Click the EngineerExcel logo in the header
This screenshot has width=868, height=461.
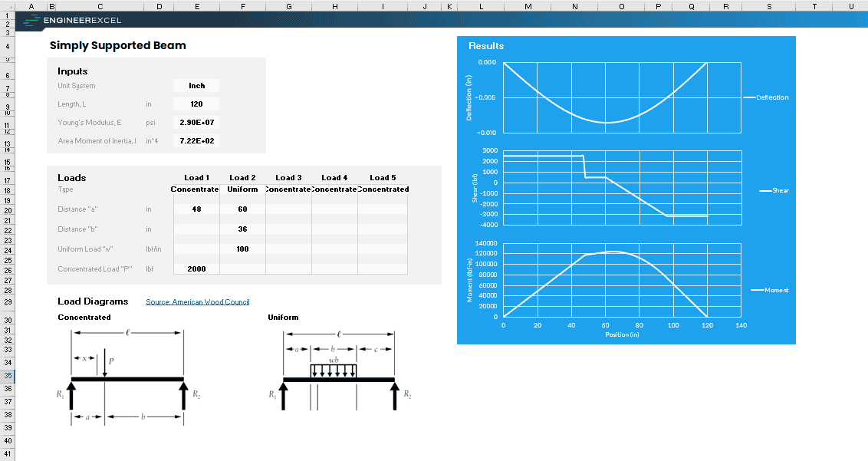[72, 21]
